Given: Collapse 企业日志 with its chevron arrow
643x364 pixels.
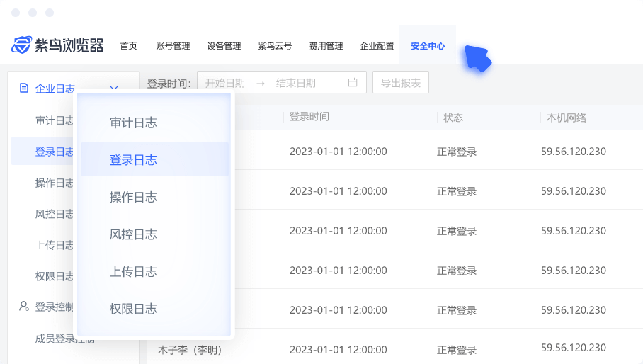Looking at the screenshot, I should coord(114,89).
